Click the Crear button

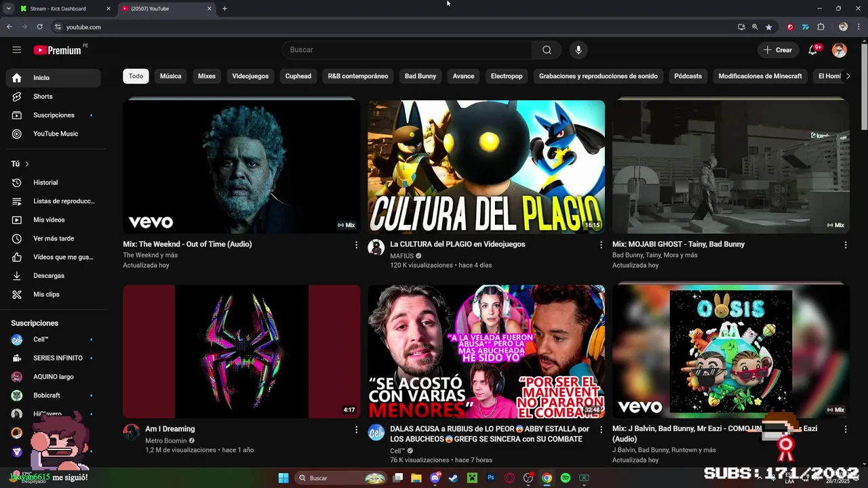(777, 50)
